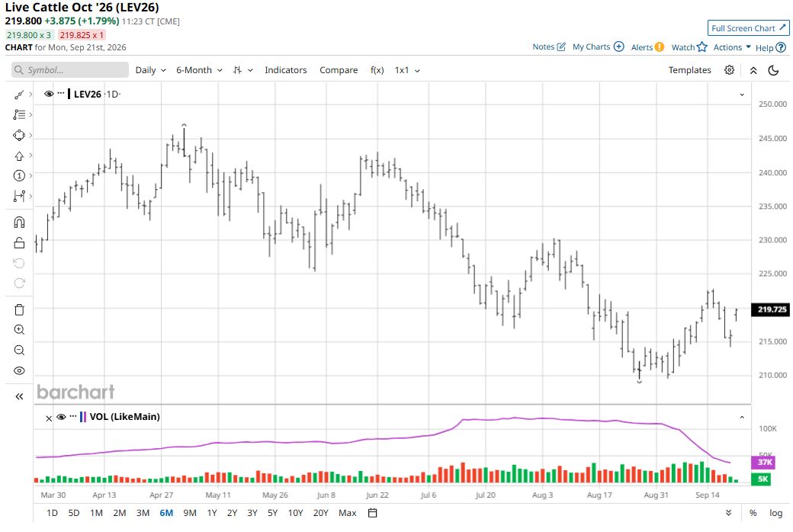This screenshot has height=532, width=793.
Task: Open the 6-Month period dropdown
Action: pos(199,70)
